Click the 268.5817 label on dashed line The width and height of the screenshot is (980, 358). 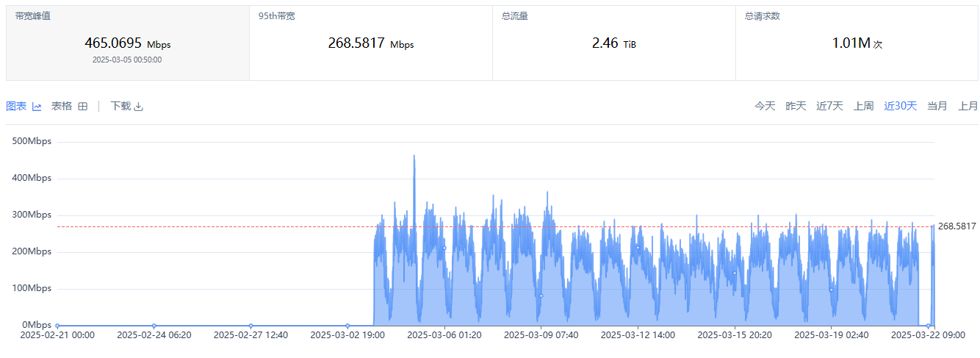point(956,226)
